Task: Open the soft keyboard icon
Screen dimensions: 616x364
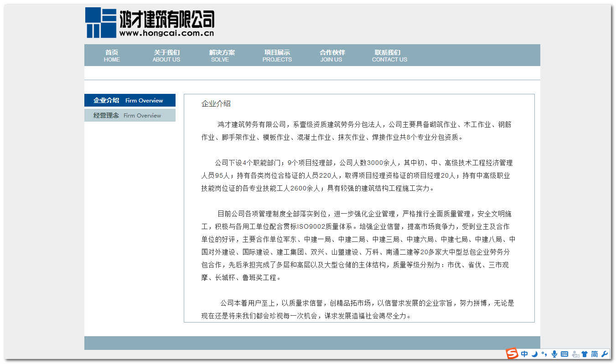Action: [564, 354]
